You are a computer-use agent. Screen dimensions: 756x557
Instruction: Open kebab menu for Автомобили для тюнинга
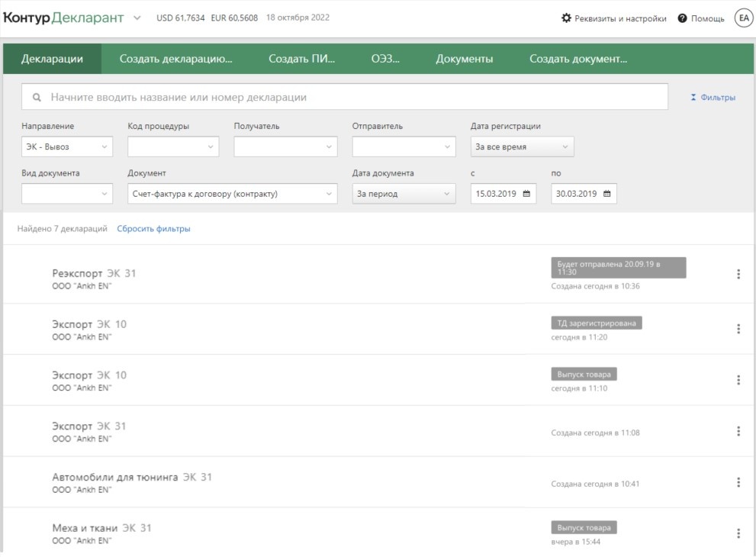[738, 482]
